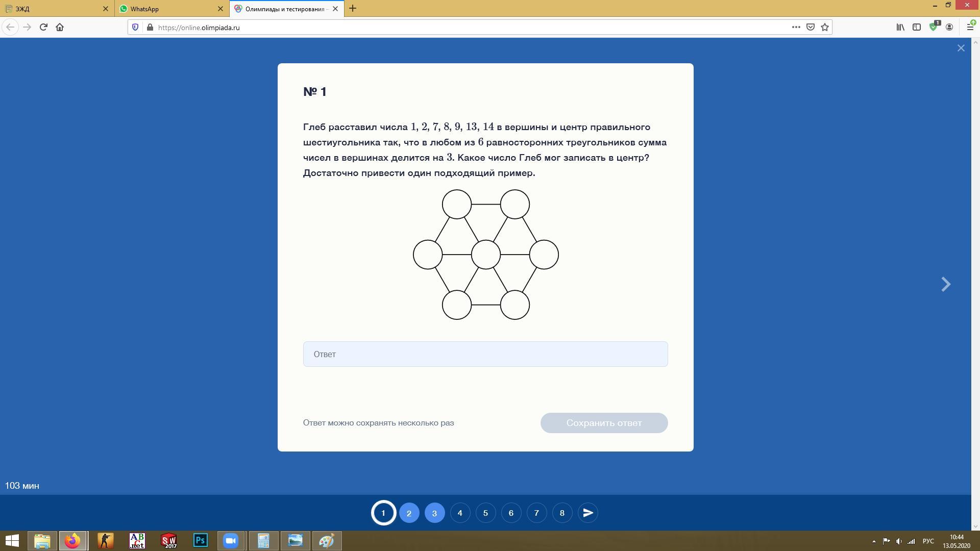This screenshot has width=980, height=551.
Task: Click the browser reload page icon
Action: click(x=43, y=27)
